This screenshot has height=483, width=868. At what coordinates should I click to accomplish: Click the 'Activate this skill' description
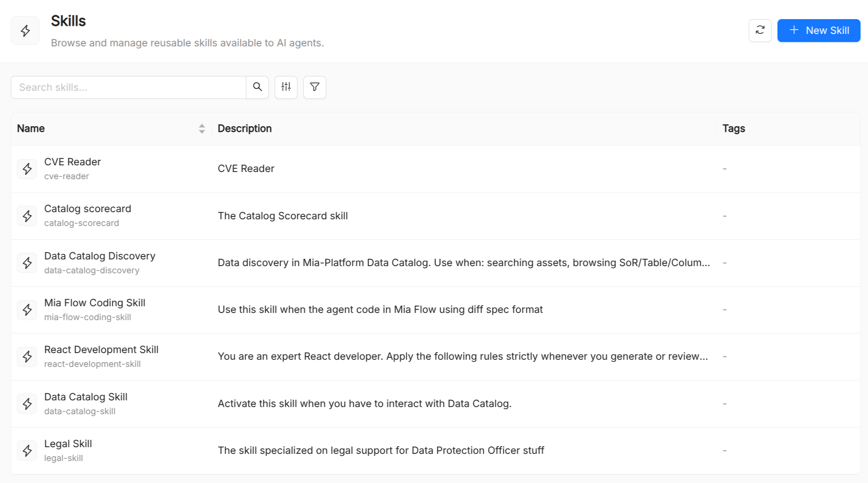coord(365,404)
